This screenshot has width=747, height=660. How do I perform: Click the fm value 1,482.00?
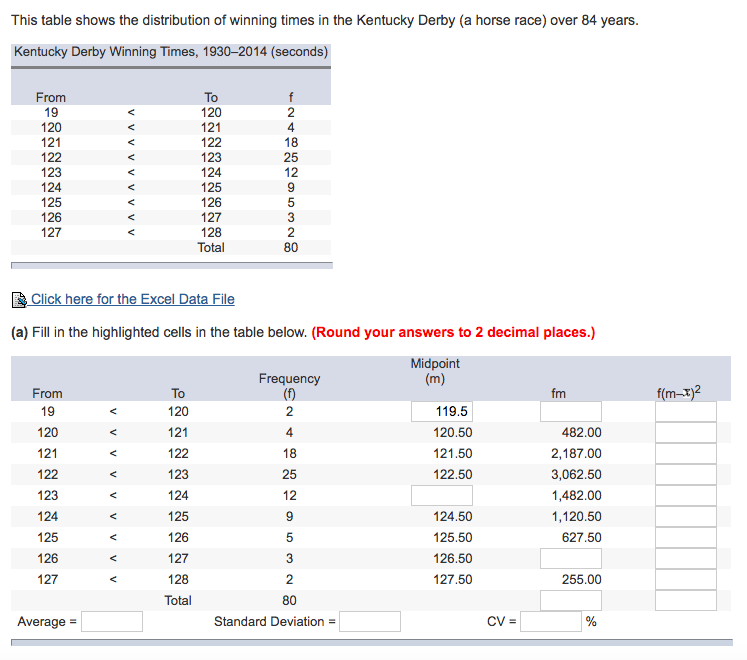coord(576,496)
